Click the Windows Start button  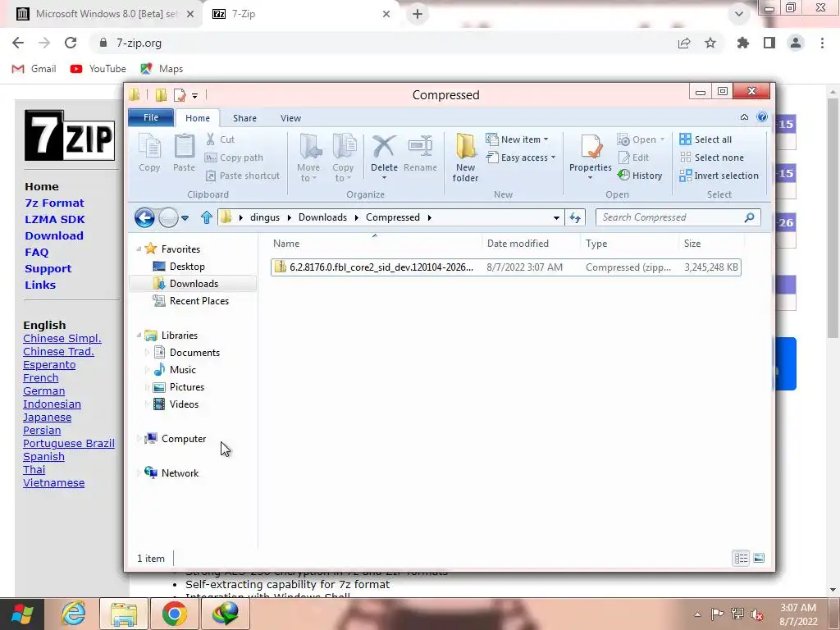click(x=22, y=614)
